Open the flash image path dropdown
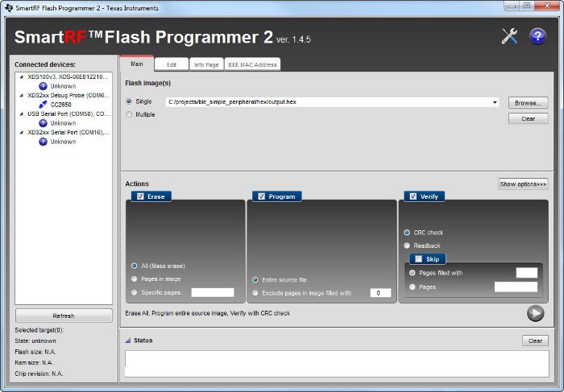The height and width of the screenshot is (392, 564). coord(495,102)
